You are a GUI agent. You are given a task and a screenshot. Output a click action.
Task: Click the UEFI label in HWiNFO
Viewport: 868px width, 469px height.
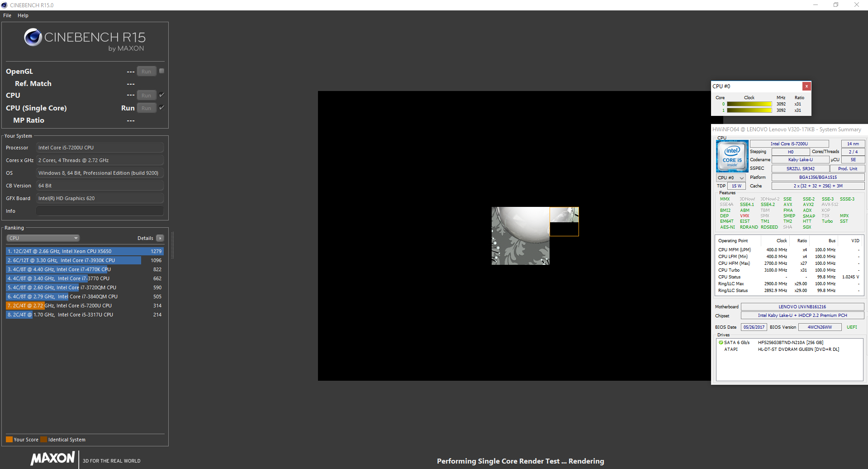[x=852, y=327]
